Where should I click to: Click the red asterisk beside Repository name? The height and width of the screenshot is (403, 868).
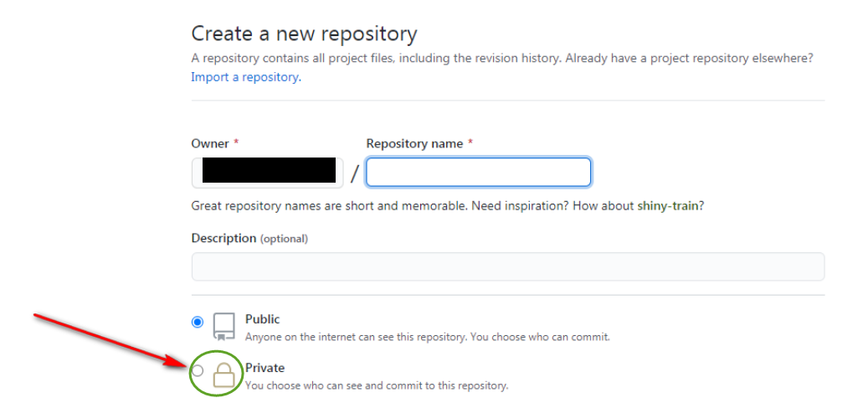click(470, 144)
